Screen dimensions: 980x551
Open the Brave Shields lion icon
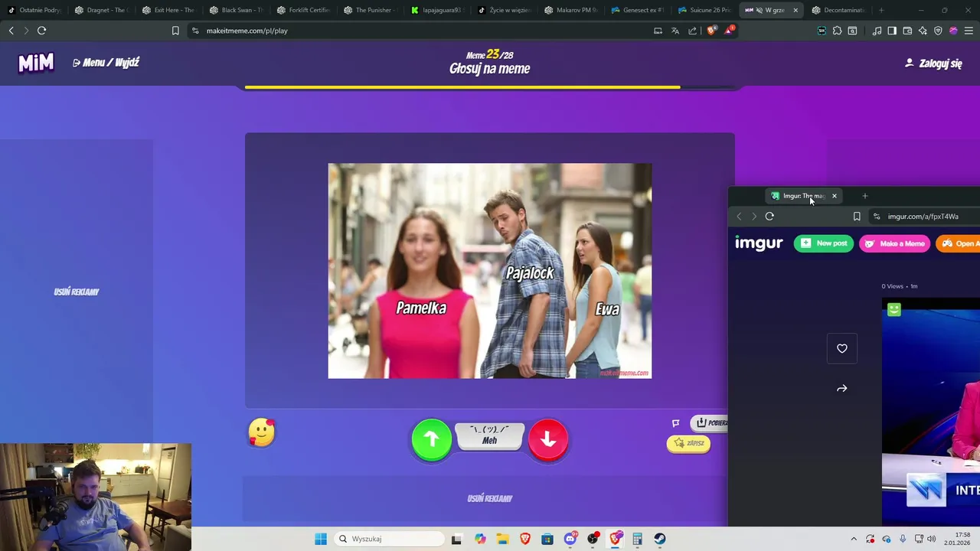710,31
